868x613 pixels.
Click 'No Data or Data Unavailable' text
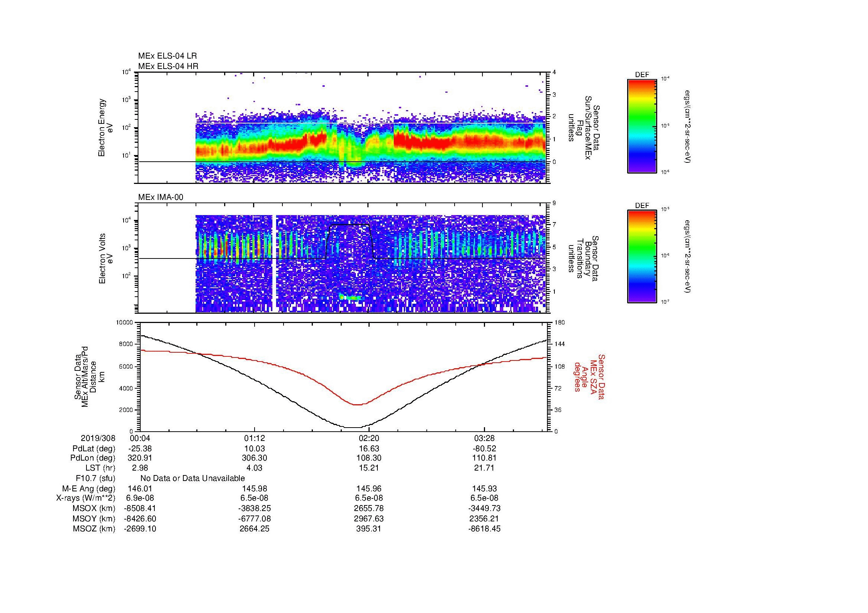(193, 478)
